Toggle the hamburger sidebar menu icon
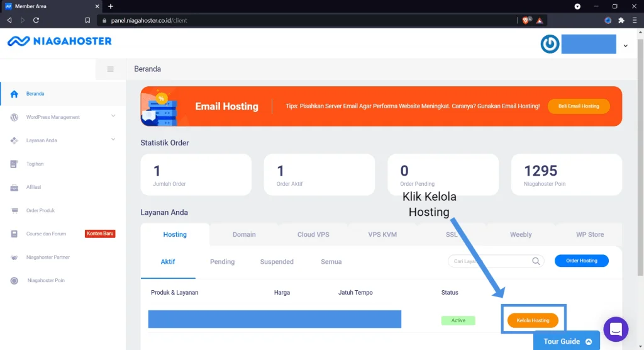This screenshot has height=350, width=644. coord(111,69)
